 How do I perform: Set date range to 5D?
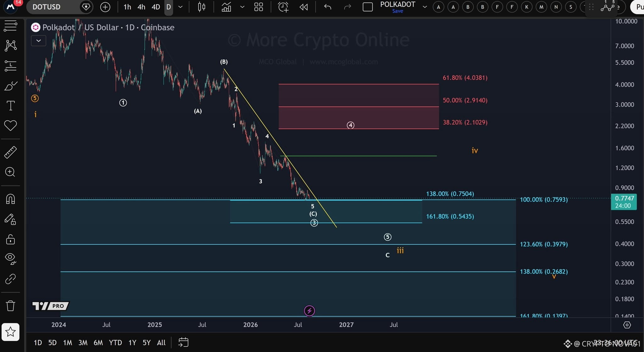tap(53, 343)
